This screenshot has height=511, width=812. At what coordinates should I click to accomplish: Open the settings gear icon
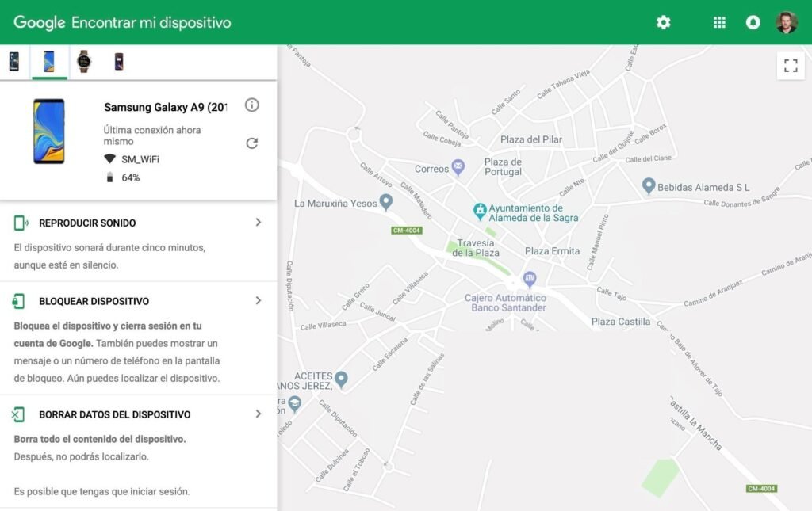point(664,22)
